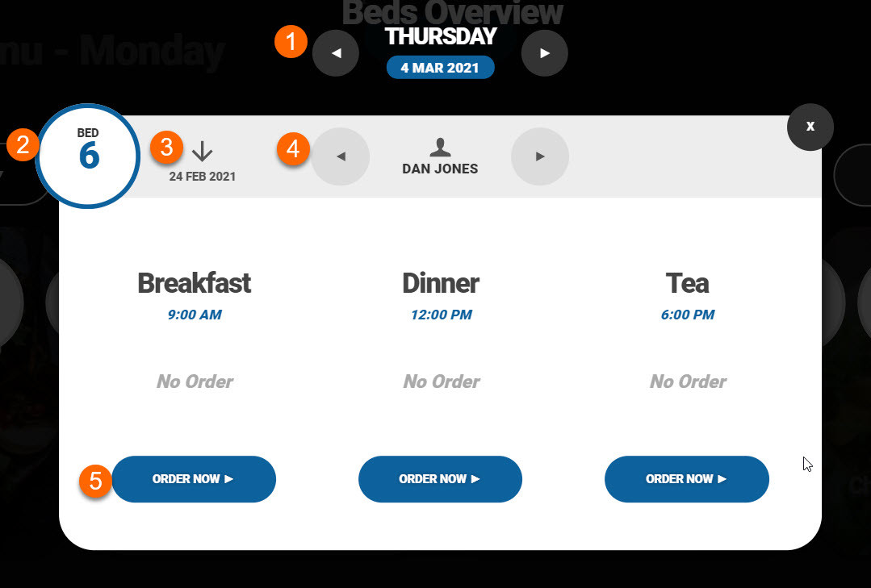Click the down arrow admission icon
Screen dimensions: 871x588
click(202, 151)
